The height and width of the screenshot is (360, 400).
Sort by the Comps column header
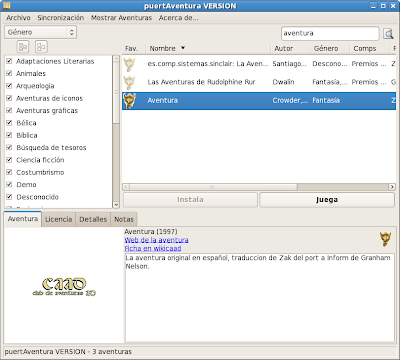pyautogui.click(x=369, y=48)
